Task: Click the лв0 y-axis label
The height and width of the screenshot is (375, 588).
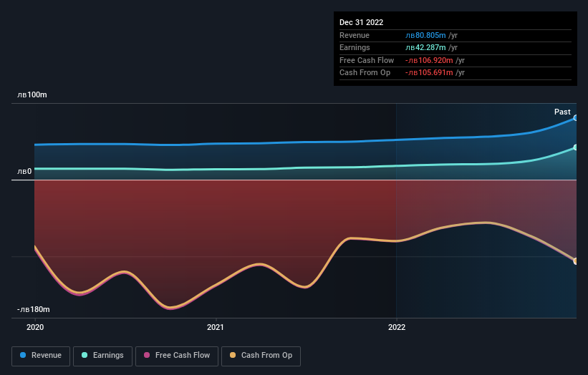Action: click(x=24, y=171)
